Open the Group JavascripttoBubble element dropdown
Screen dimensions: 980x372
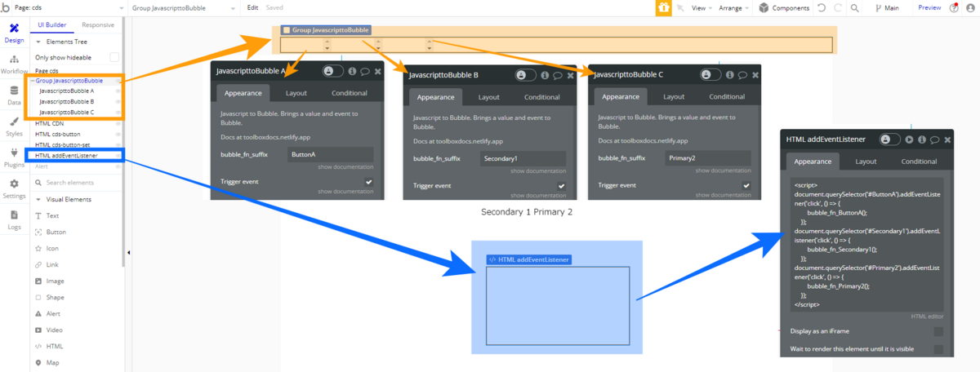click(183, 7)
